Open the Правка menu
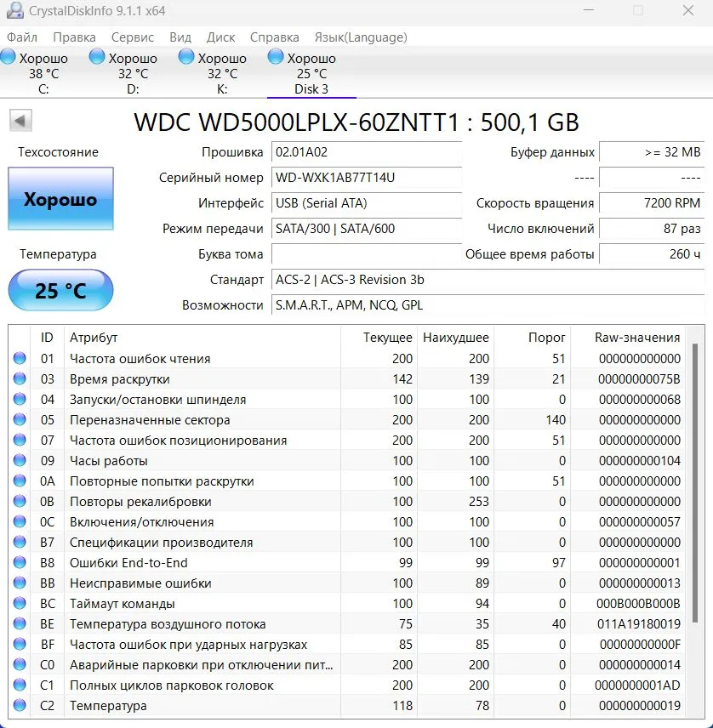Image resolution: width=713 pixels, height=728 pixels. 74,37
